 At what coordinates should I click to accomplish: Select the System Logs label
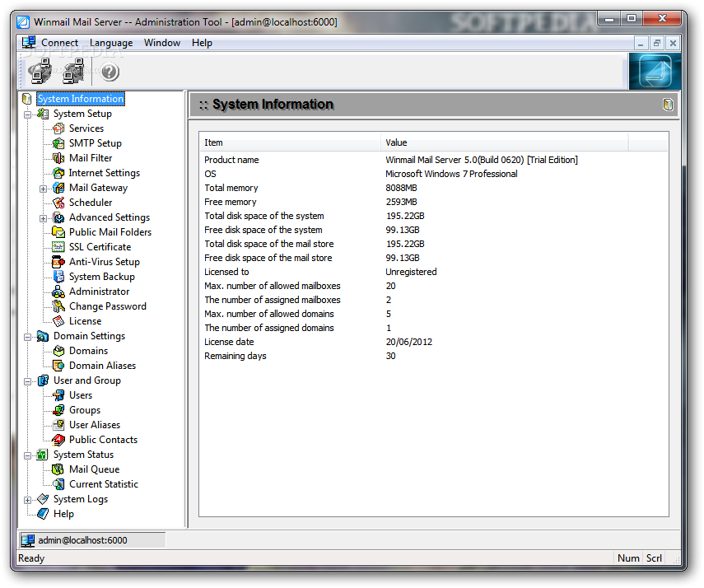pyautogui.click(x=81, y=499)
